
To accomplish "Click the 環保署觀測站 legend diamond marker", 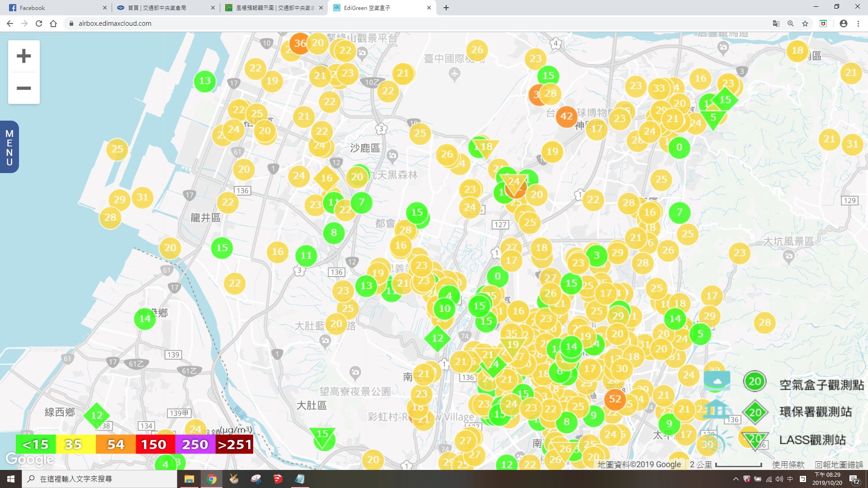I will (x=755, y=412).
